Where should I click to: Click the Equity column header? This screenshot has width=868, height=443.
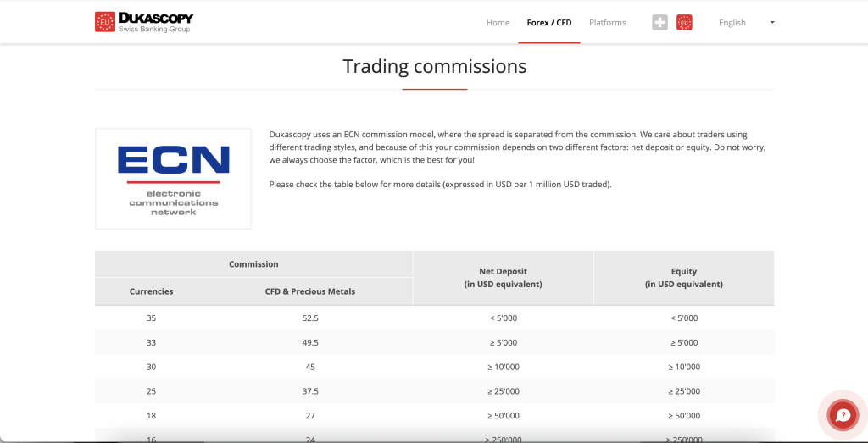[x=683, y=278]
